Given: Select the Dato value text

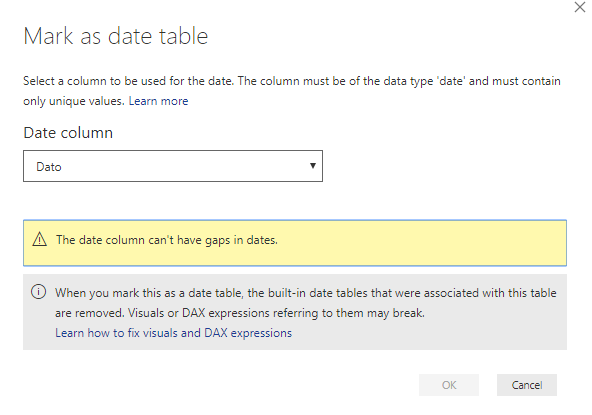Looking at the screenshot, I should click(49, 167).
